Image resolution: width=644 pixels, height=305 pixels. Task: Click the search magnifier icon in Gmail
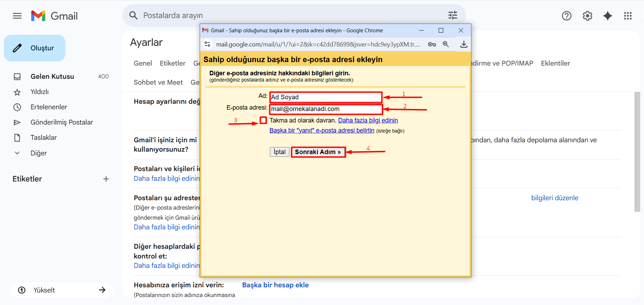133,15
